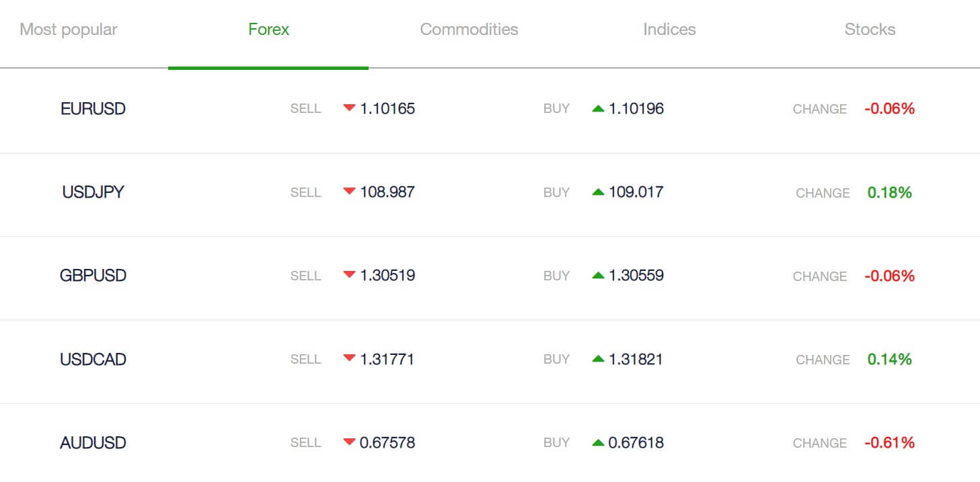Screen dimensions: 980x482
Task: Select the Indices tab
Action: pos(669,30)
